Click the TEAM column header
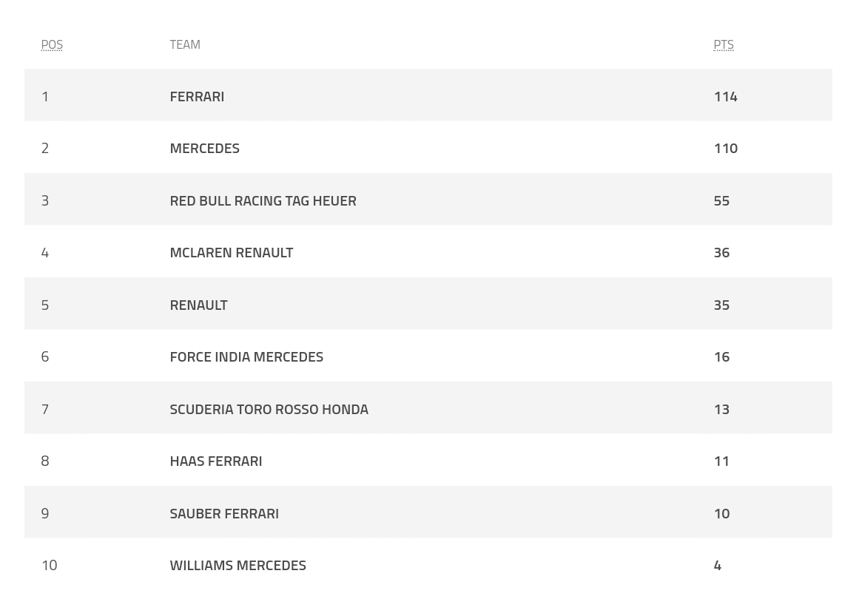This screenshot has width=859, height=616. (x=185, y=44)
